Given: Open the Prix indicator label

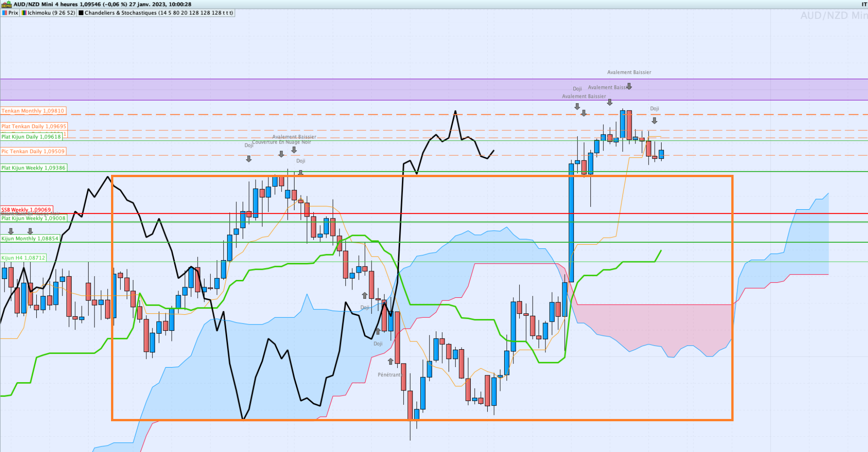Looking at the screenshot, I should point(13,13).
